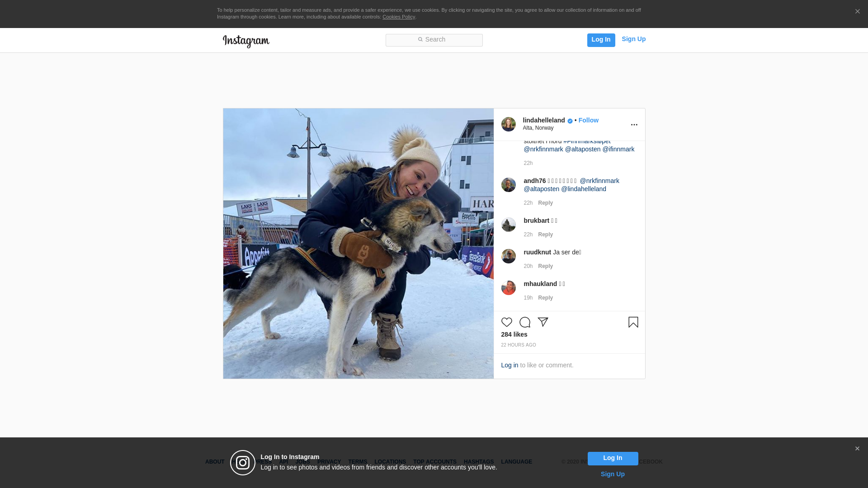
Task: Open the lindahelleland username link
Action: coord(544,120)
